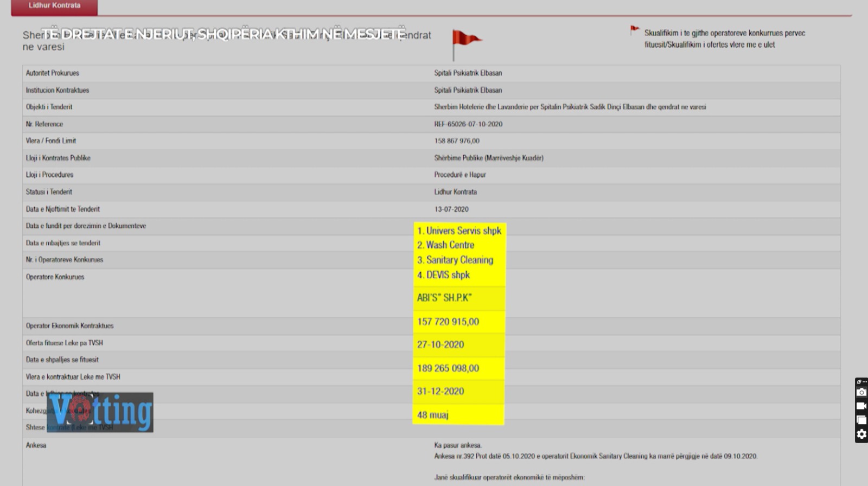Click the winning bid 157 720 915,00
The width and height of the screenshot is (868, 486).
tap(448, 322)
